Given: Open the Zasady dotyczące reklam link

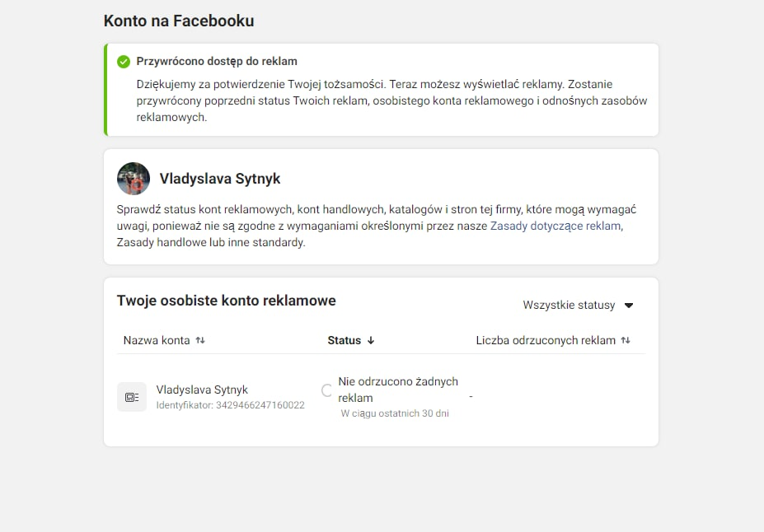Looking at the screenshot, I should point(555,226).
